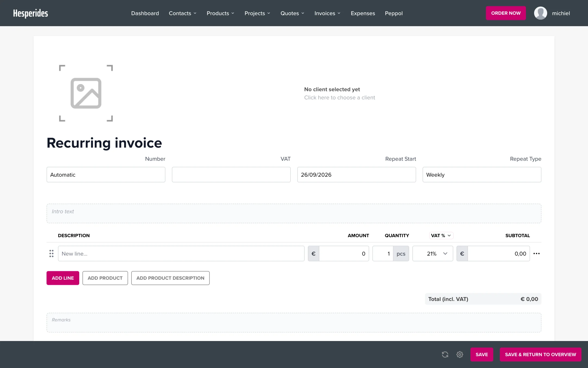The width and height of the screenshot is (588, 368).
Task: Focus the empty VAT number field
Action: pyautogui.click(x=231, y=175)
